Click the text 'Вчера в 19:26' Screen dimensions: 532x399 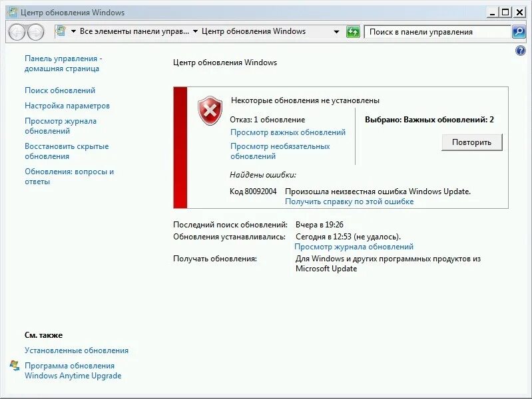pos(320,224)
